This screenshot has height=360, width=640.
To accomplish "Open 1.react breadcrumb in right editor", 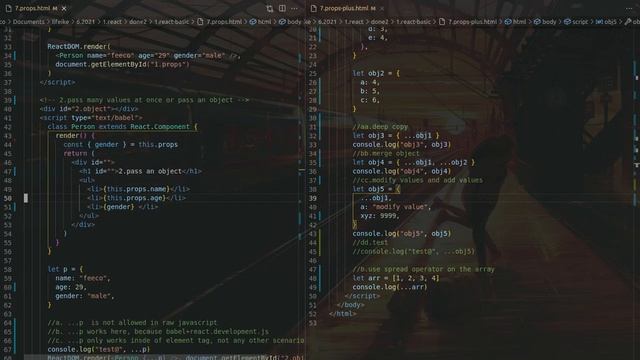I will [x=353, y=22].
